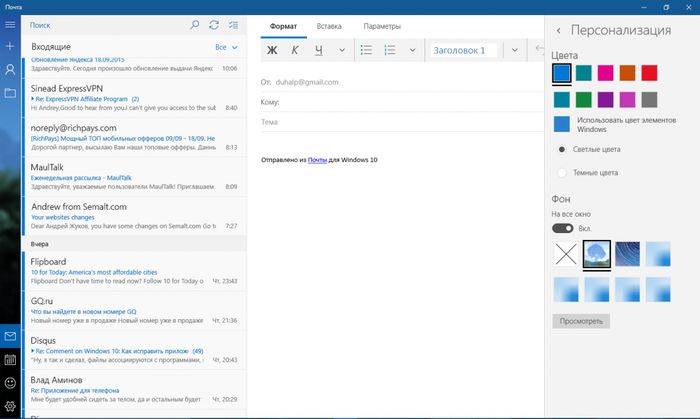Open settings gear icon in sidebar
700x419 pixels.
[10, 406]
